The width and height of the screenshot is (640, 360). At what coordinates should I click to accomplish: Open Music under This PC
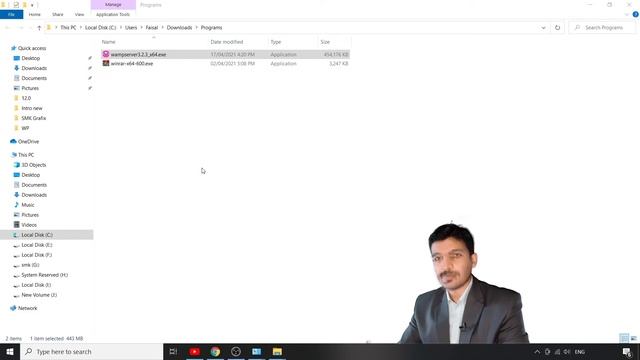point(28,205)
